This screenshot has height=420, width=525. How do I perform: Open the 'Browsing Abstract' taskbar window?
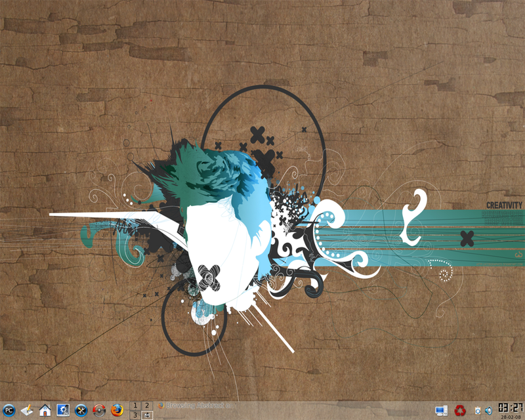point(197,406)
